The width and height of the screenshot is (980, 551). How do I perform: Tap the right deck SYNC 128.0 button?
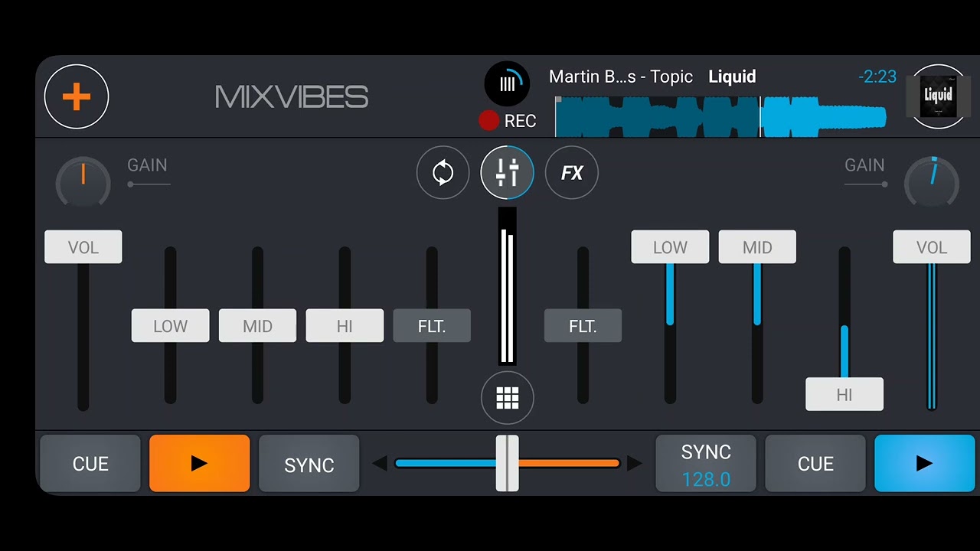pyautogui.click(x=706, y=463)
